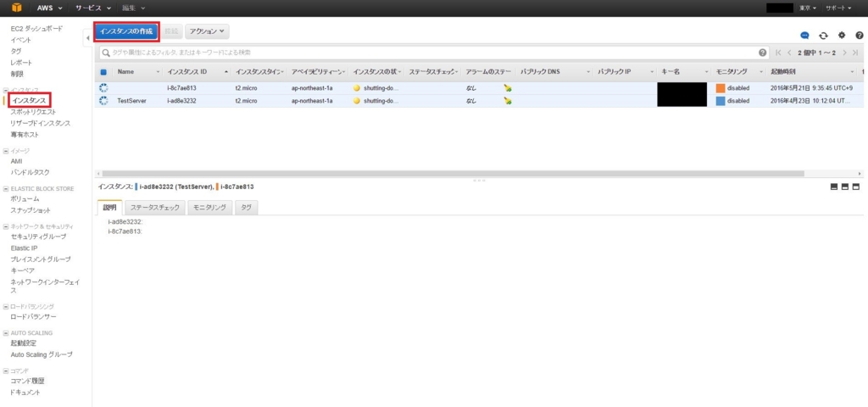Open the 東京 region dropdown
This screenshot has height=407, width=868.
tap(808, 8)
